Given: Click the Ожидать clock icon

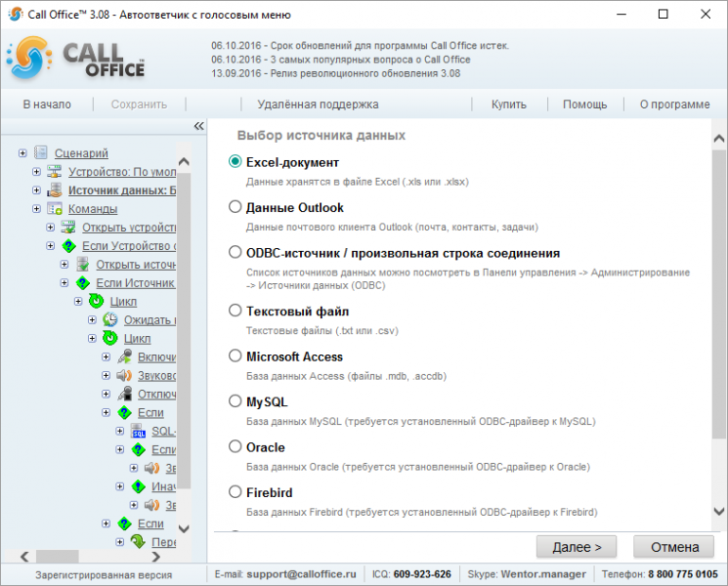Looking at the screenshot, I should 110,319.
